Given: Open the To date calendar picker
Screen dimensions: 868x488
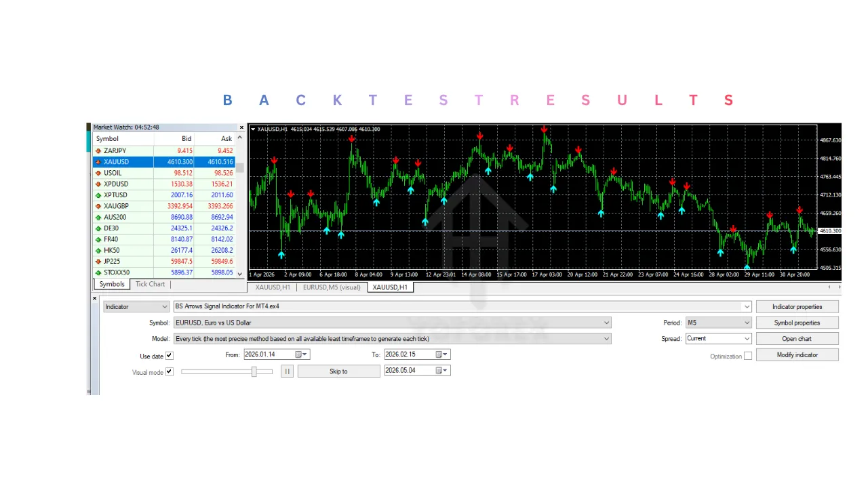Looking at the screenshot, I should [x=442, y=354].
